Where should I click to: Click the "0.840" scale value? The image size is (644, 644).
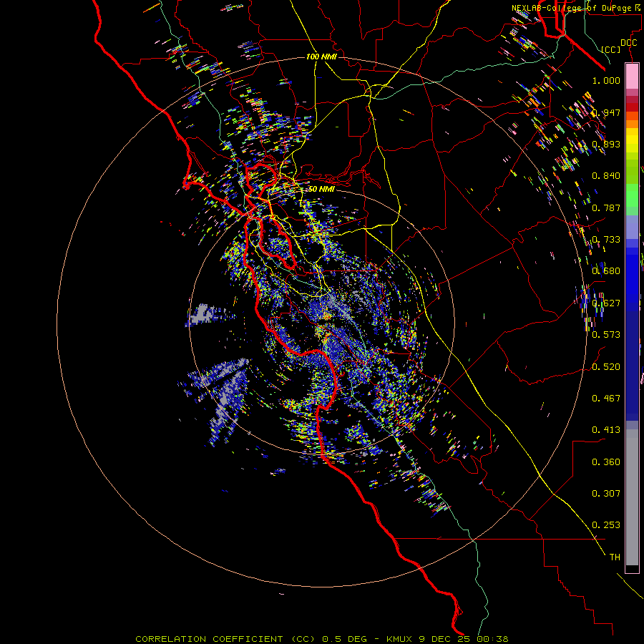pos(606,176)
